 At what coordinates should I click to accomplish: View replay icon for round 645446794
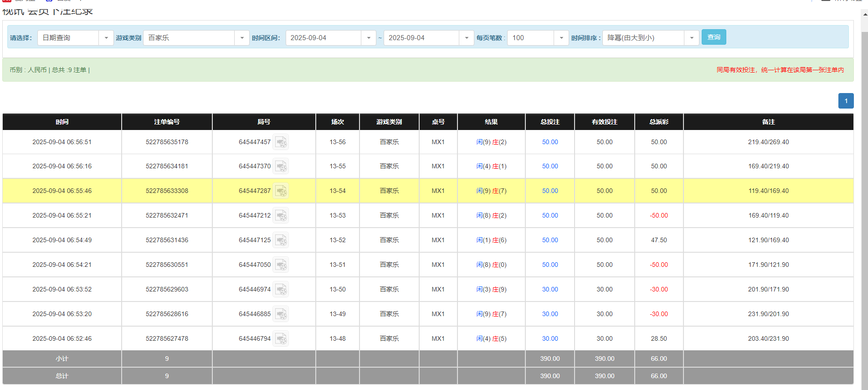(x=281, y=339)
